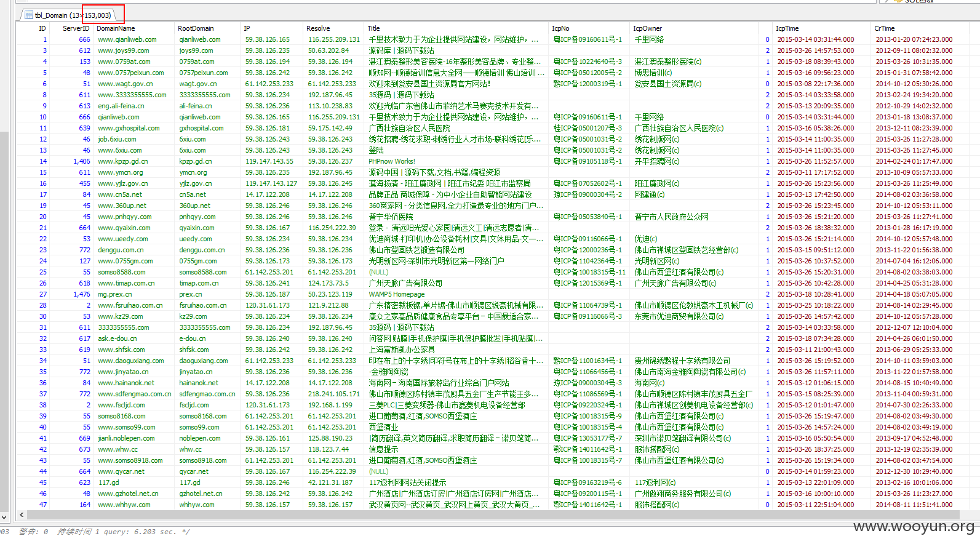
Task: Select the www.qycar.net domain cell
Action: click(x=121, y=471)
